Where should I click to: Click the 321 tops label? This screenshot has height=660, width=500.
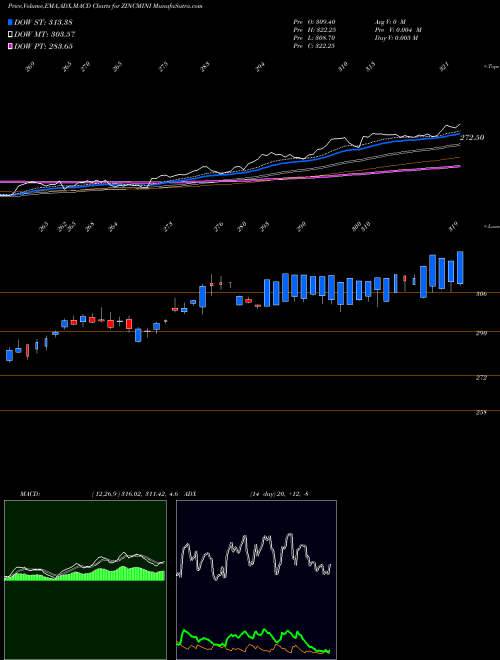444,67
